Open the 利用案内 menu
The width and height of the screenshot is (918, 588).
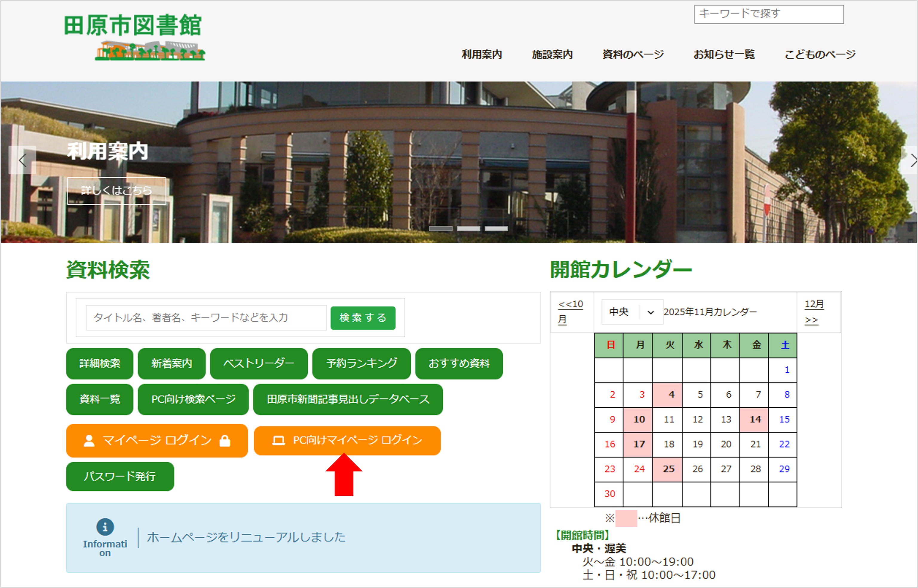(x=482, y=55)
